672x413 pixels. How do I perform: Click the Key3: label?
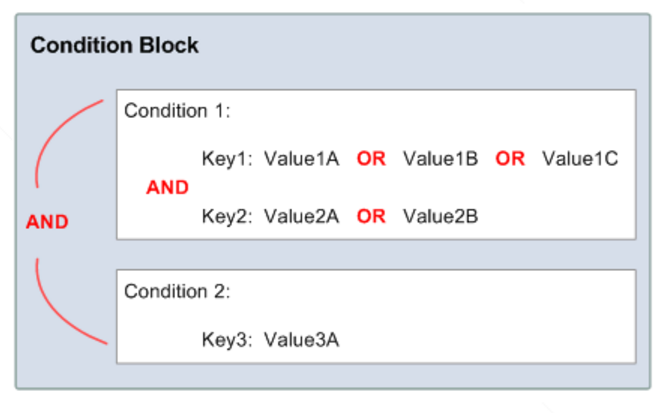click(x=227, y=341)
